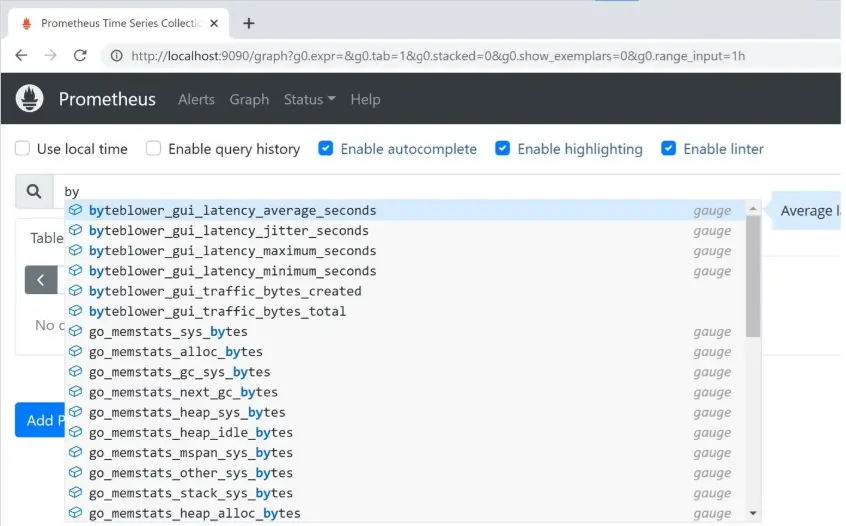Open a new browser tab with plus icon

coord(249,23)
